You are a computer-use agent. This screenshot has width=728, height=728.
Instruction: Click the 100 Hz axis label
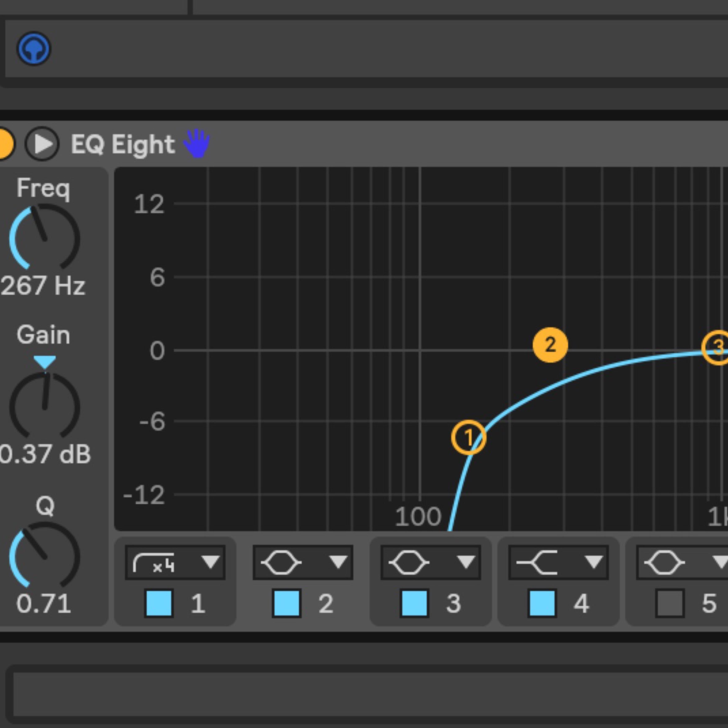[x=418, y=516]
